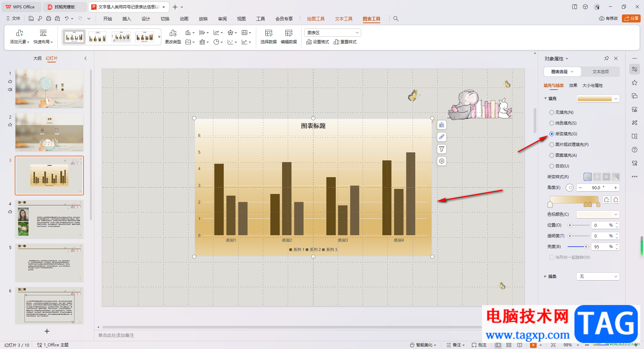Click chart filter funnel icon
Image resolution: width=644 pixels, height=349 pixels.
[x=442, y=149]
